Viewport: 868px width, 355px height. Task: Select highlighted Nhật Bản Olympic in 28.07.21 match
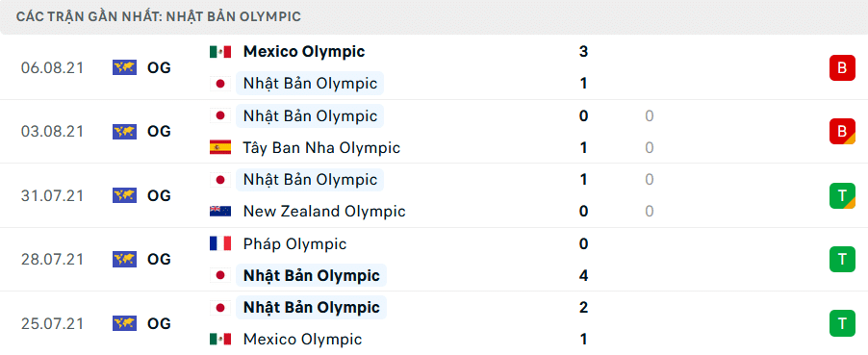click(311, 276)
